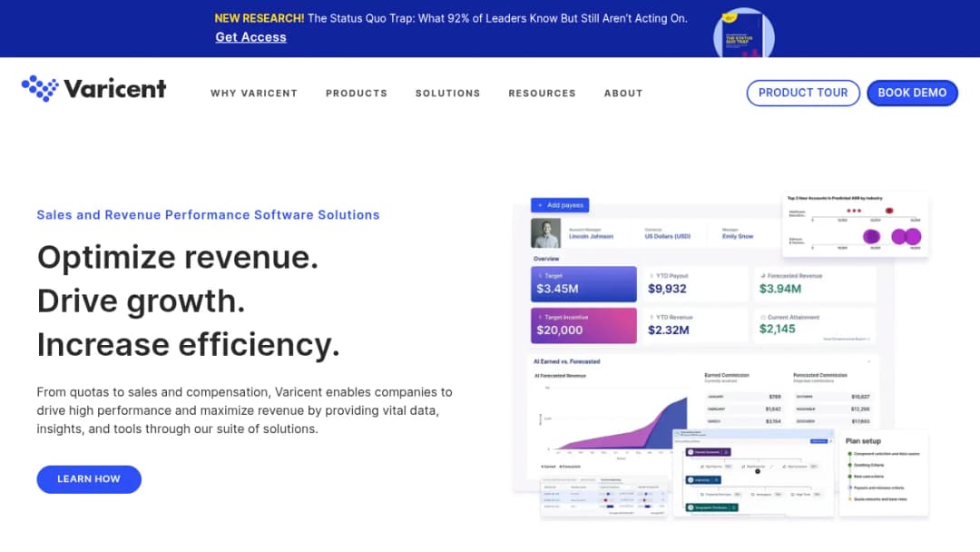Click the tagline Sales and Revenue Performance Software Solutions
This screenshot has height=552, width=980.
[208, 215]
